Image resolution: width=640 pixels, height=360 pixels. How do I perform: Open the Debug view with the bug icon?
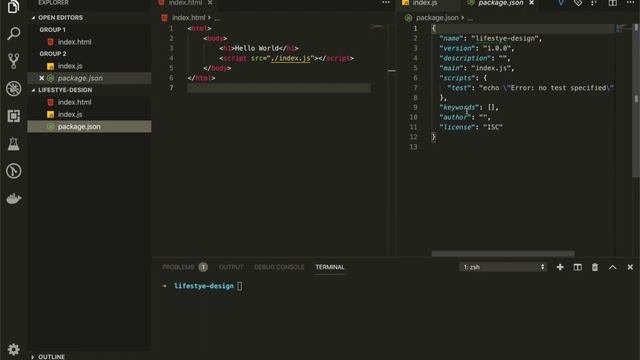click(13, 89)
